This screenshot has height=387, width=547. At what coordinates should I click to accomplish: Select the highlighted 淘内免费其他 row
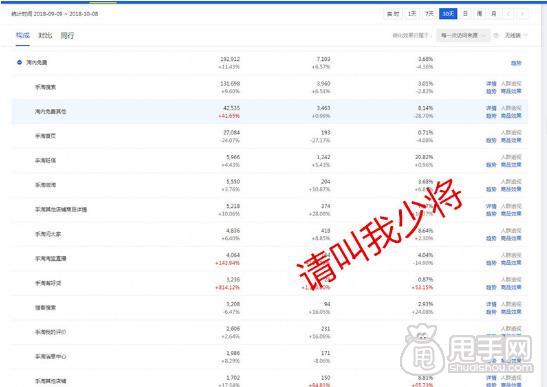tap(270, 112)
